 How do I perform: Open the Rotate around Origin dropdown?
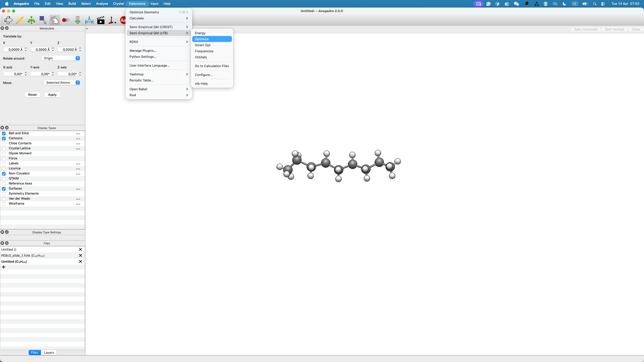61,58
